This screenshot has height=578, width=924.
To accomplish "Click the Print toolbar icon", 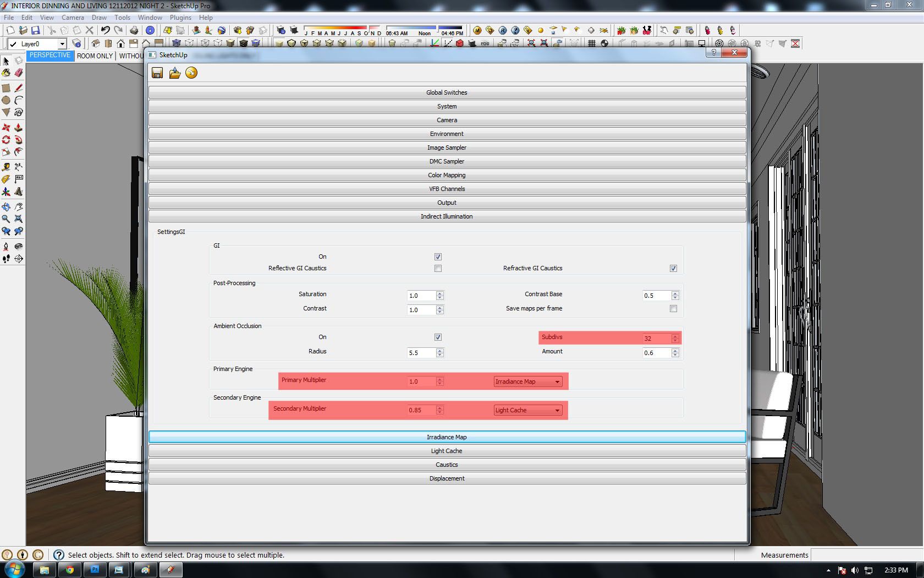I will tap(134, 30).
